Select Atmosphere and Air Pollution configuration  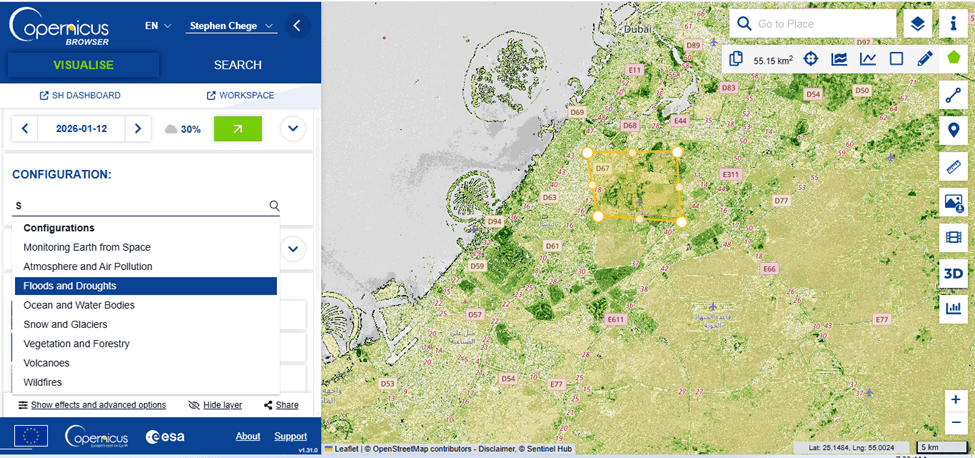coord(146,267)
